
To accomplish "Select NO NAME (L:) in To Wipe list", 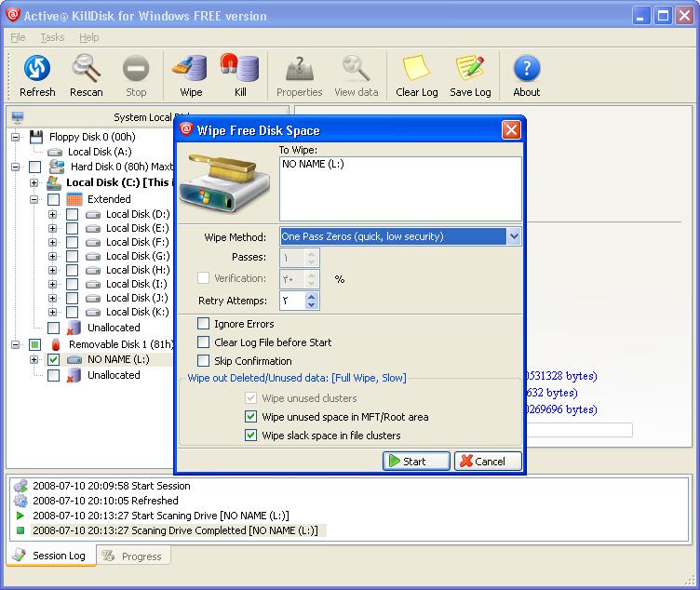I will coord(313,164).
